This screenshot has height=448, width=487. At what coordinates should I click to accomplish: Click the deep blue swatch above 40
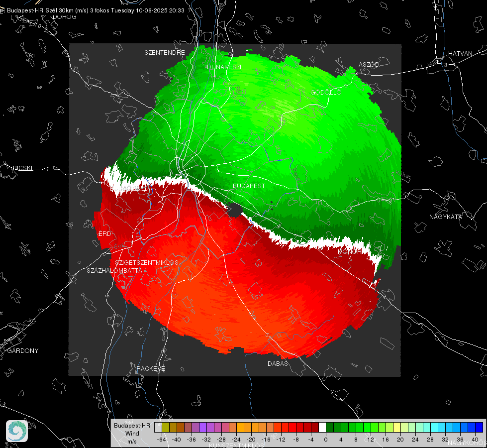tap(479, 427)
